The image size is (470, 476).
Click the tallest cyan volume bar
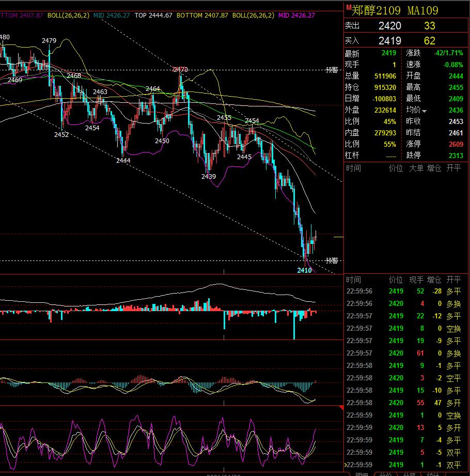click(x=294, y=325)
